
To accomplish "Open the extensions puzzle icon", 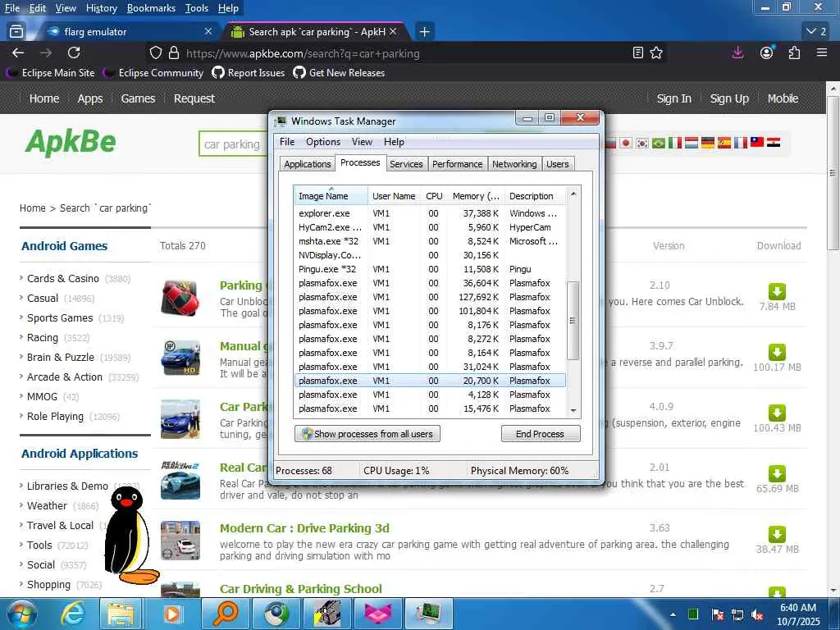I will pos(794,52).
